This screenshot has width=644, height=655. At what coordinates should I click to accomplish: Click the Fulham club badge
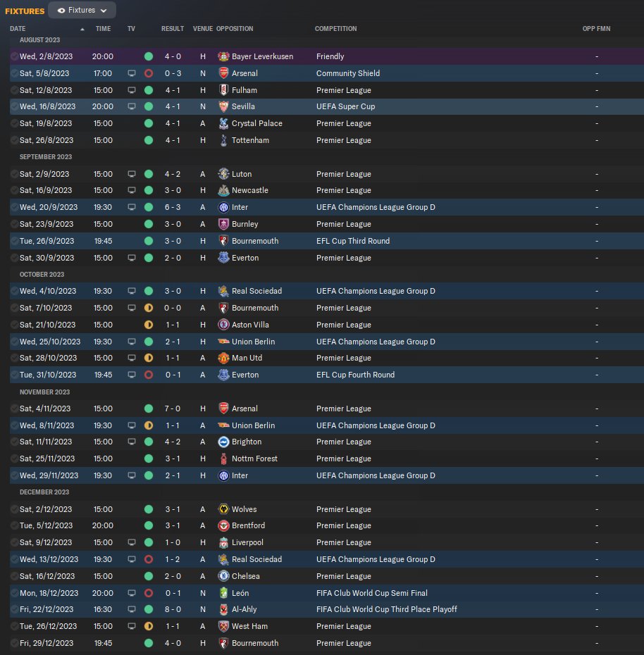[x=223, y=90]
